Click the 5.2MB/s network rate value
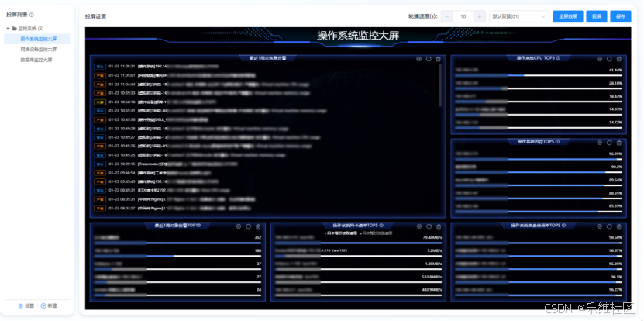The width and height of the screenshot is (644, 321). (435, 250)
